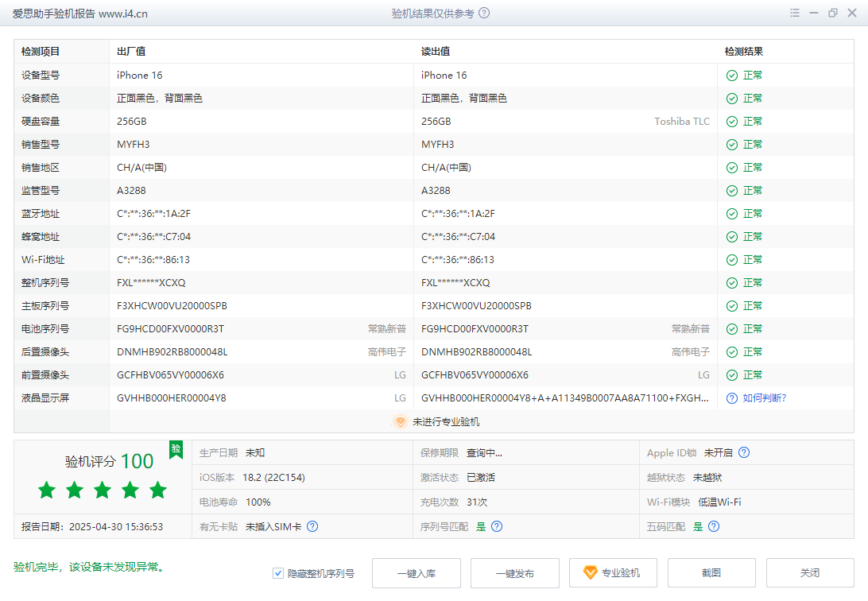The height and width of the screenshot is (601, 868).
Task: Click 正常 check icon in 主板序列号 row
Action: [732, 306]
